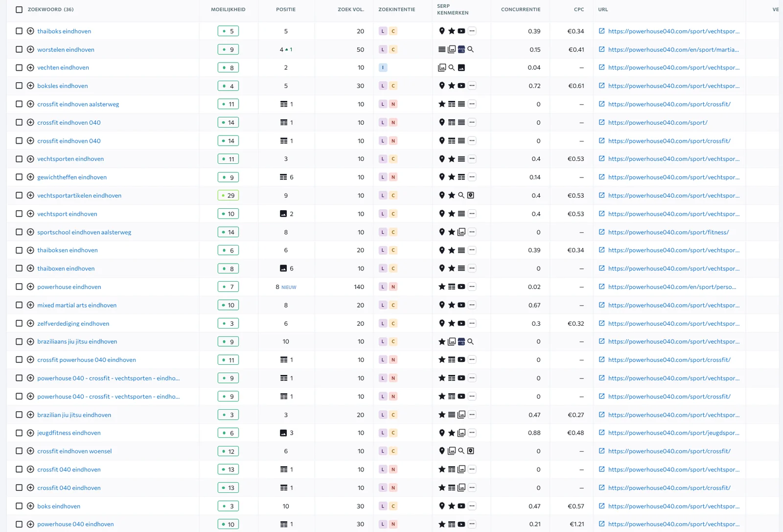Viewport: 783px width, 532px height.
Task: Click search volume 140 in powerhouse eindhoven row
Action: 359,287
